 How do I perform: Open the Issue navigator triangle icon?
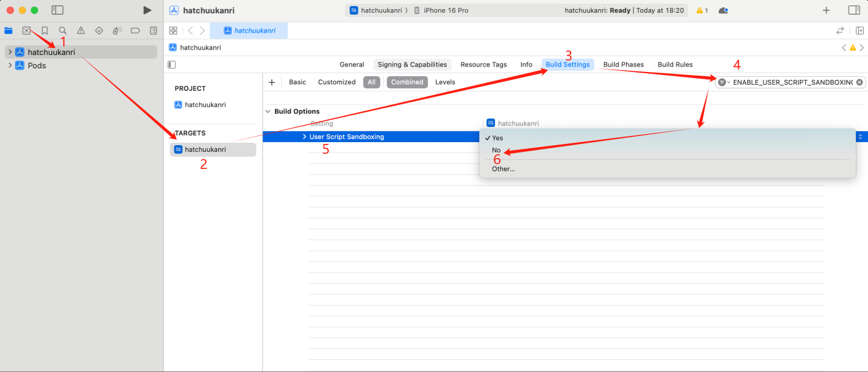pos(81,30)
